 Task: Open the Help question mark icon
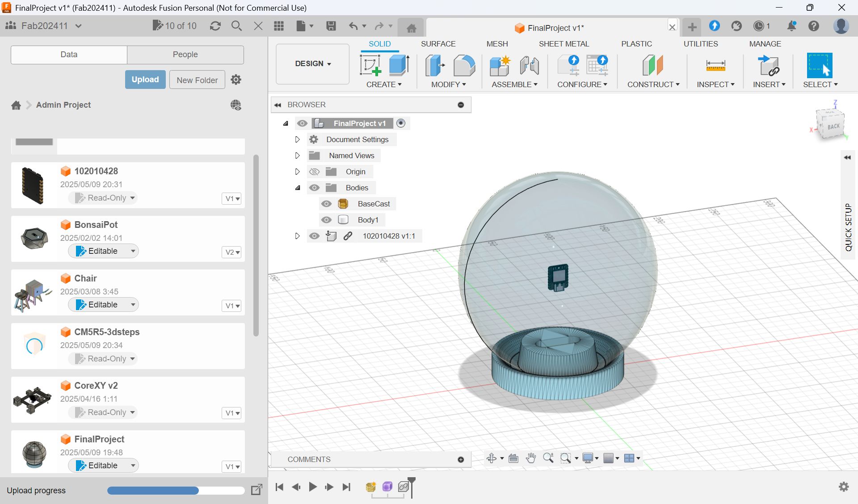click(814, 26)
